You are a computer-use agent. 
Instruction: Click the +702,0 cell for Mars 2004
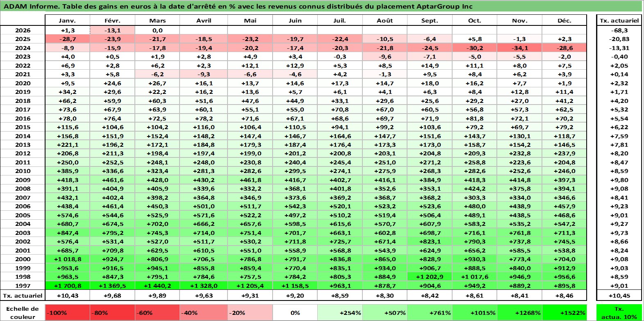pyautogui.click(x=157, y=224)
